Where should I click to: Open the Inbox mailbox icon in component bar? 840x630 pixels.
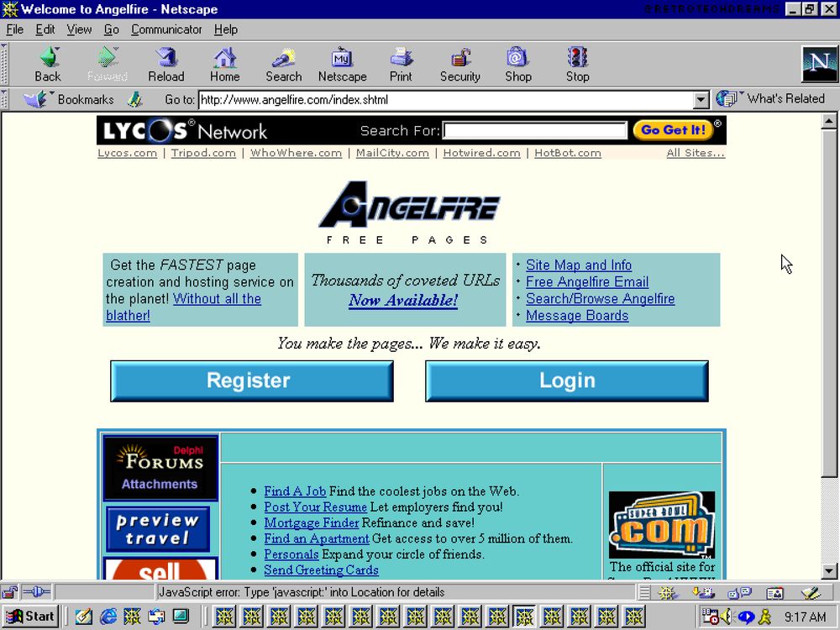(x=703, y=592)
